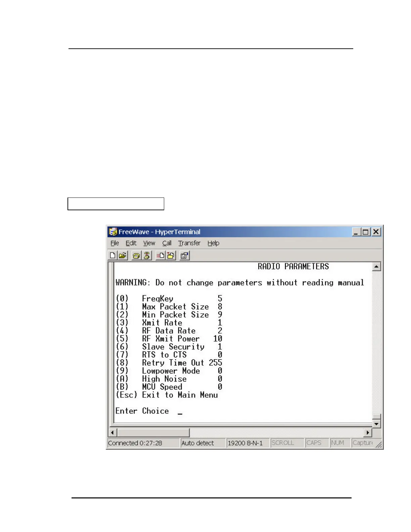Click the '(0) FreqKey' line
The width and height of the screenshot is (411, 532).
(169, 299)
